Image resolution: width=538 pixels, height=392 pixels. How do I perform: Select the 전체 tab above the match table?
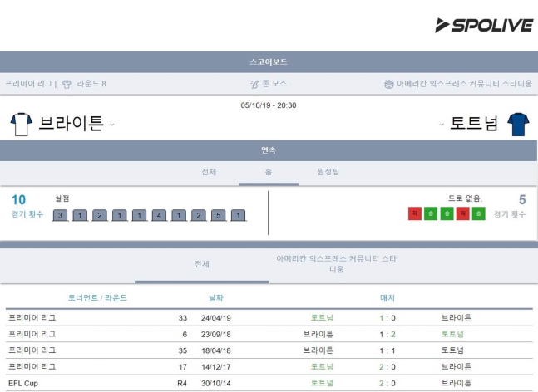[202, 264]
